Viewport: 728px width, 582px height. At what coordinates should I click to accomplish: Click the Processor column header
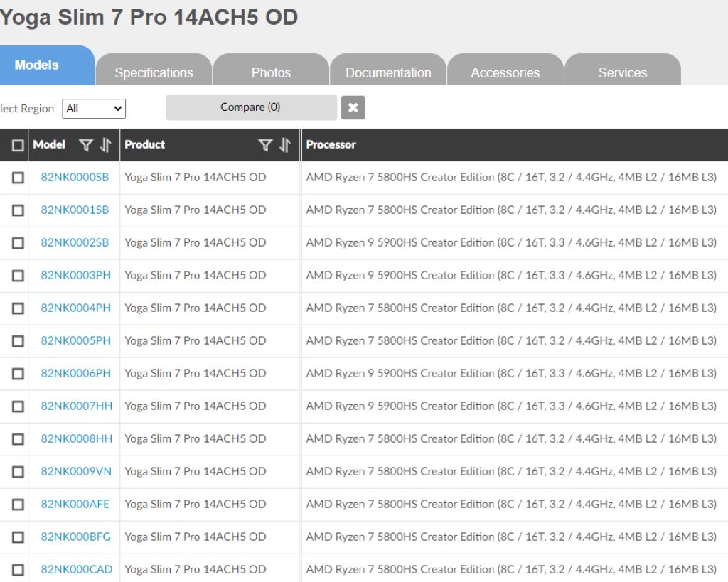(x=331, y=144)
